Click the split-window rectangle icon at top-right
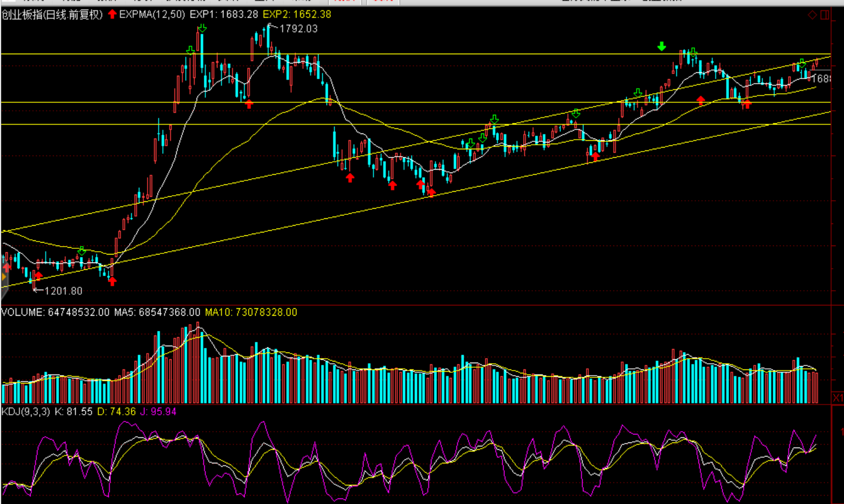This screenshot has height=504, width=844. (825, 15)
